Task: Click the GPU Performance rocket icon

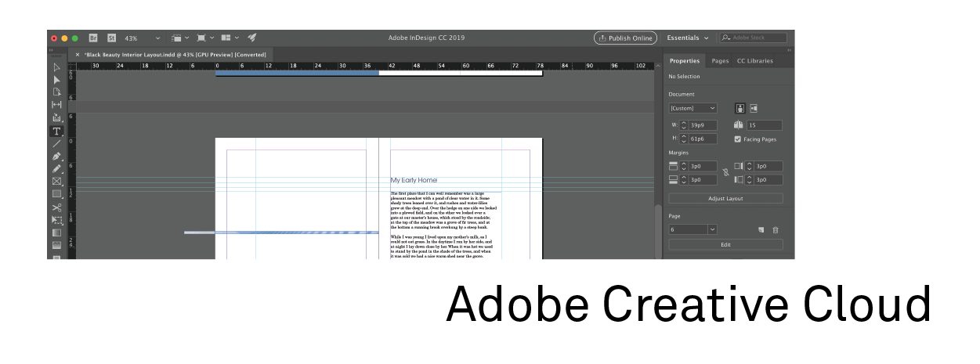Action: click(x=252, y=38)
